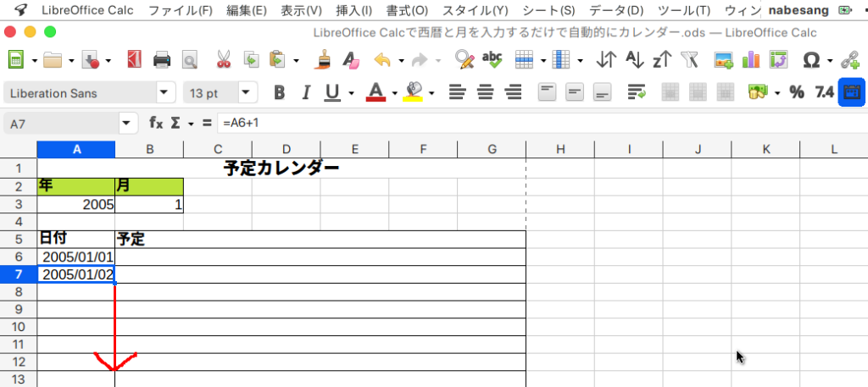Click the percent format button
This screenshot has width=868, height=387.
pos(797,92)
